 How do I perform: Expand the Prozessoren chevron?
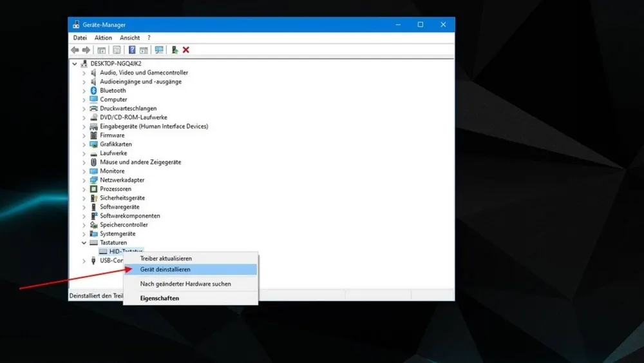(84, 190)
